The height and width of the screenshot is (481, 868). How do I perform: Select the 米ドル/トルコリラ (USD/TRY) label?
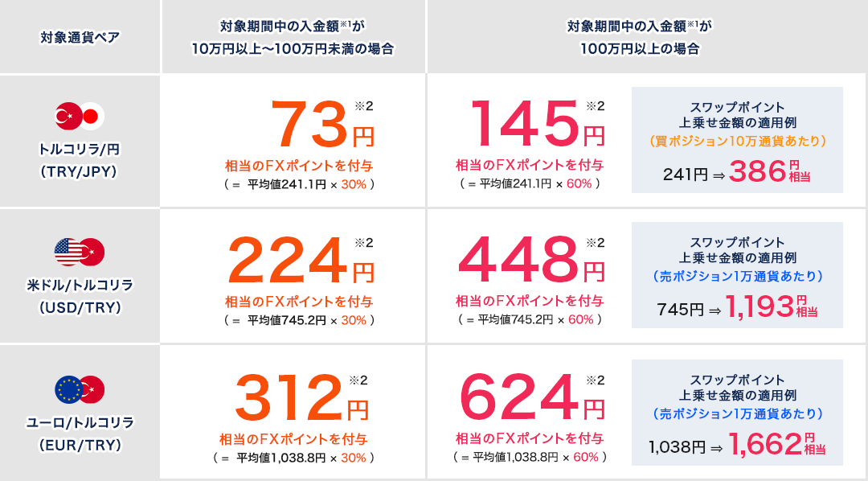pyautogui.click(x=80, y=296)
